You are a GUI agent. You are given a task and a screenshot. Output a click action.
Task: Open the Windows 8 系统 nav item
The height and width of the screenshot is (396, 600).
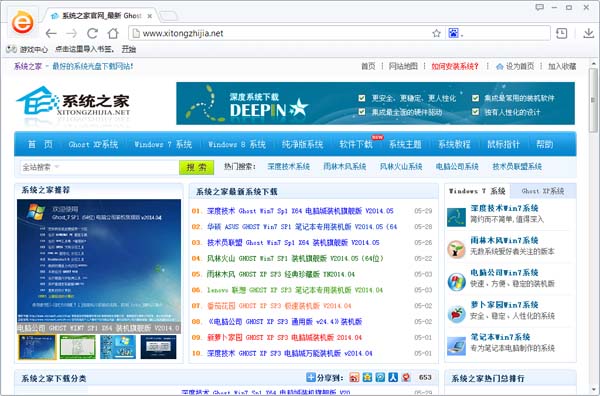237,144
